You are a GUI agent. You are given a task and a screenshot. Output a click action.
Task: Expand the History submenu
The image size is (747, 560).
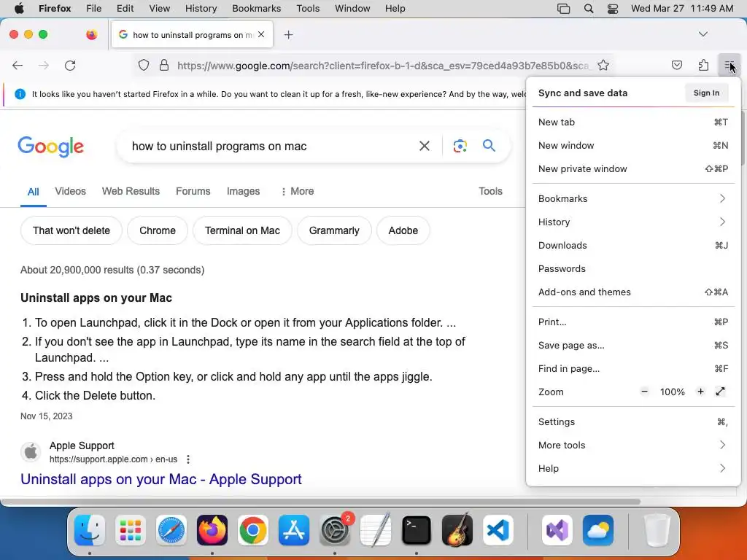pos(632,222)
